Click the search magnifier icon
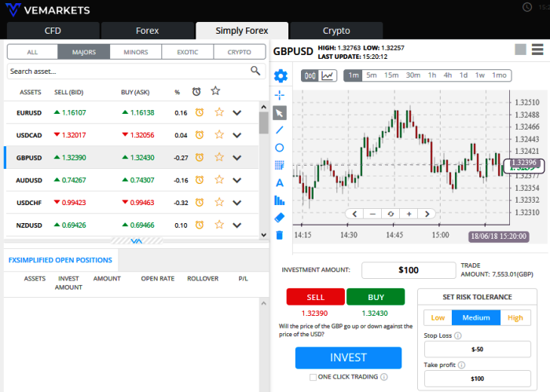 (x=255, y=71)
